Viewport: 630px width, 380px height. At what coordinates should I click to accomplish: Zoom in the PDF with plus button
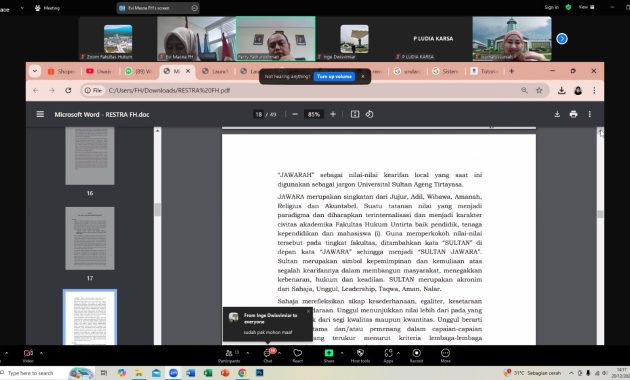coord(333,114)
